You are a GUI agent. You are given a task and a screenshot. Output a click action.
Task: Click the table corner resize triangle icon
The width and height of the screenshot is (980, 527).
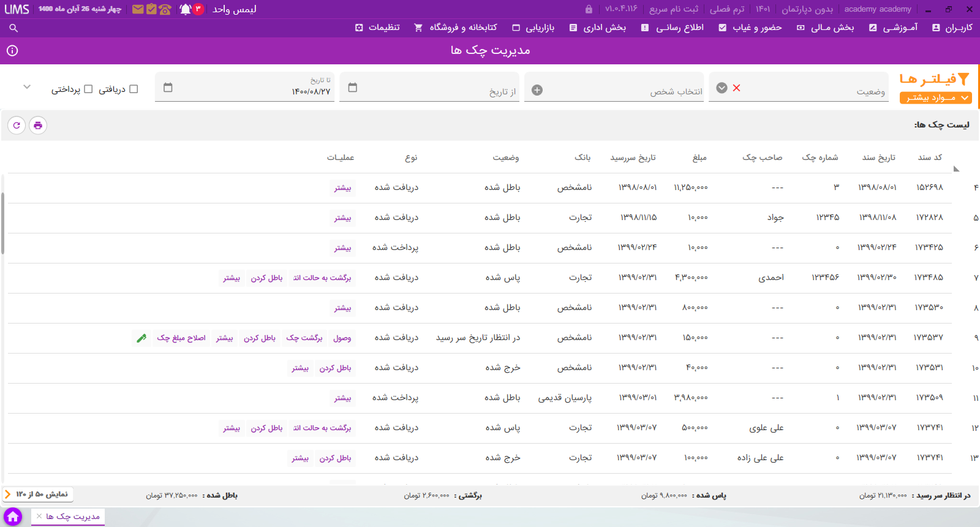(956, 169)
